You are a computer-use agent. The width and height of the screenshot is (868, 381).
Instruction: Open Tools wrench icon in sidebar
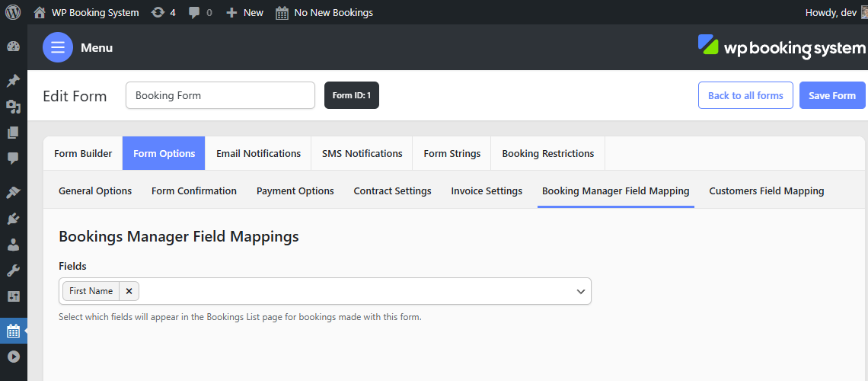click(x=13, y=271)
